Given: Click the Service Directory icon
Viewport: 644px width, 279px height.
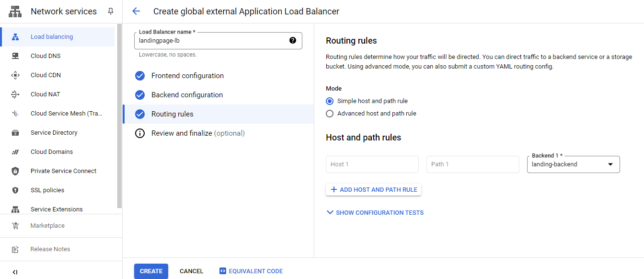Looking at the screenshot, I should [15, 132].
